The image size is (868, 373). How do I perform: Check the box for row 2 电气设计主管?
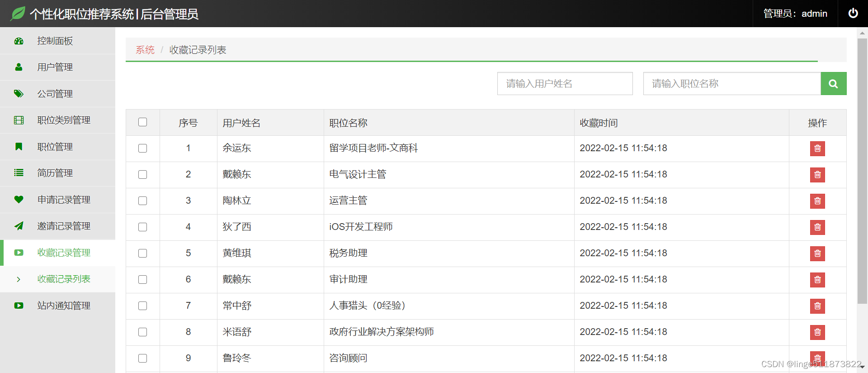click(x=143, y=175)
